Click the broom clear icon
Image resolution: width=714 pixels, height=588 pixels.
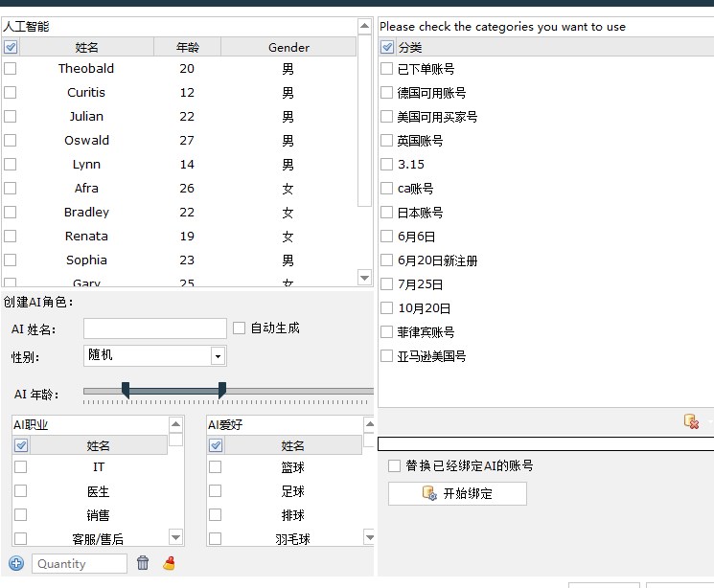[x=169, y=563]
